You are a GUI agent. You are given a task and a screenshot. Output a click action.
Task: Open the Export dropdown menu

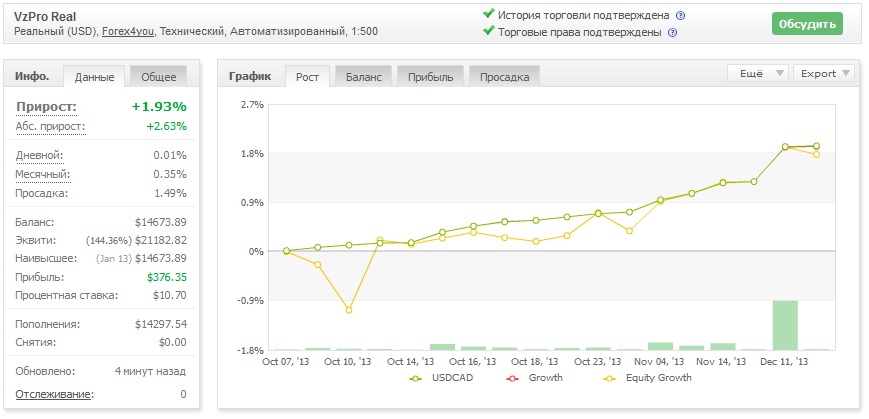824,73
